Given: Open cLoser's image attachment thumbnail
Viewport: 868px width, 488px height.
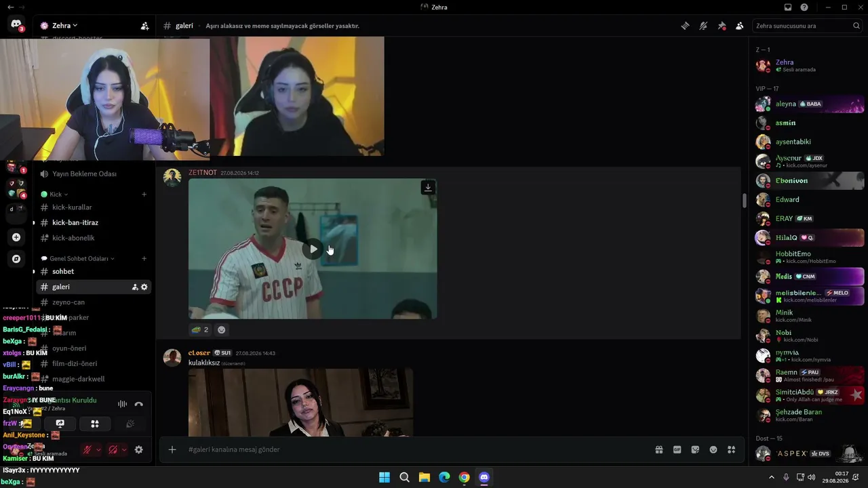Looking at the screenshot, I should [301, 403].
